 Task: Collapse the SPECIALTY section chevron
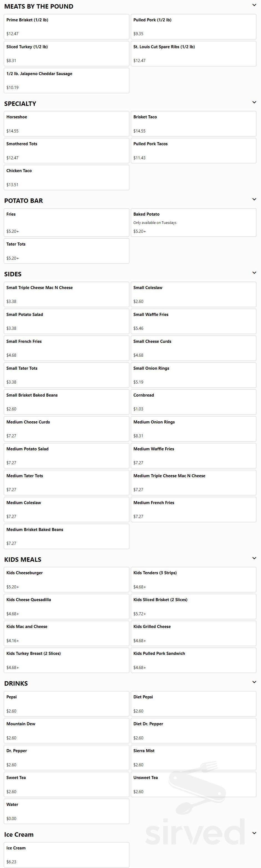click(x=255, y=102)
